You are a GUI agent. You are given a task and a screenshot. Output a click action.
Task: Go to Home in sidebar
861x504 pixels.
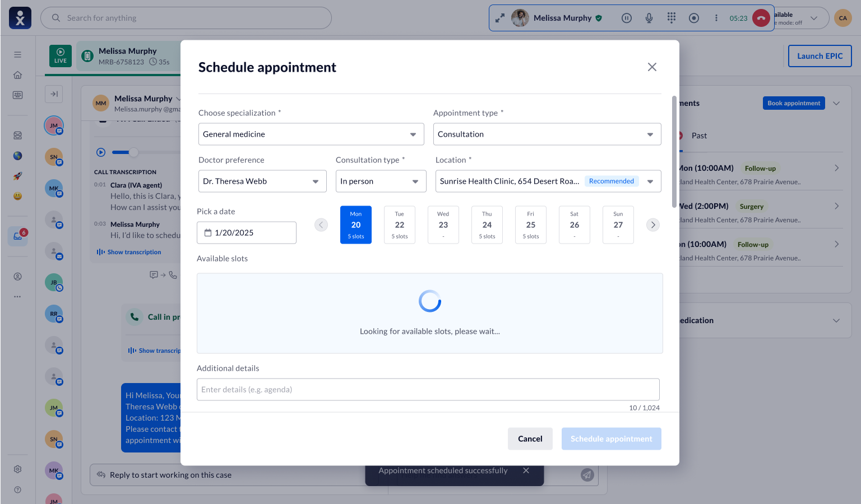pos(18,75)
